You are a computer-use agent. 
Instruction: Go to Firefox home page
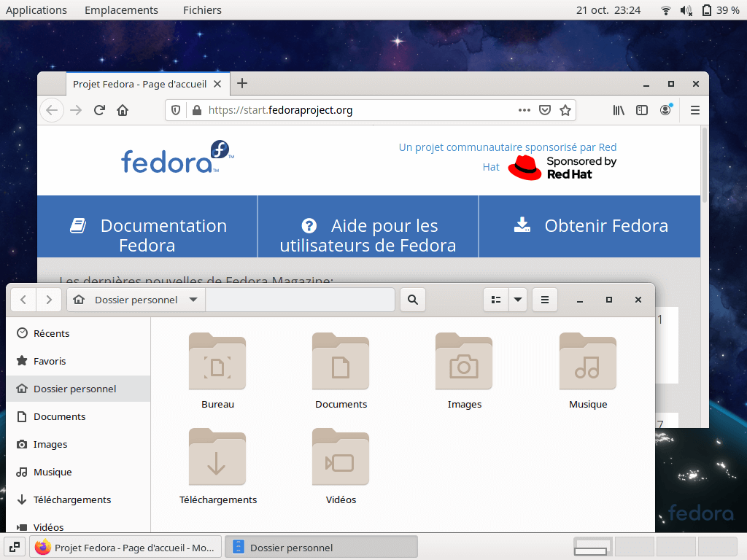123,111
